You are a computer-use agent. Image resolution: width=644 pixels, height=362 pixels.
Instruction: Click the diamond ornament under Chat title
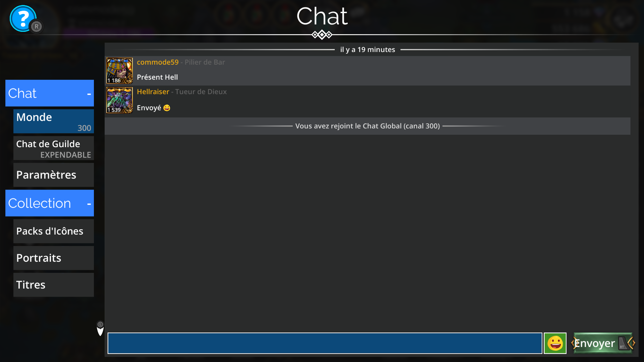click(x=322, y=35)
